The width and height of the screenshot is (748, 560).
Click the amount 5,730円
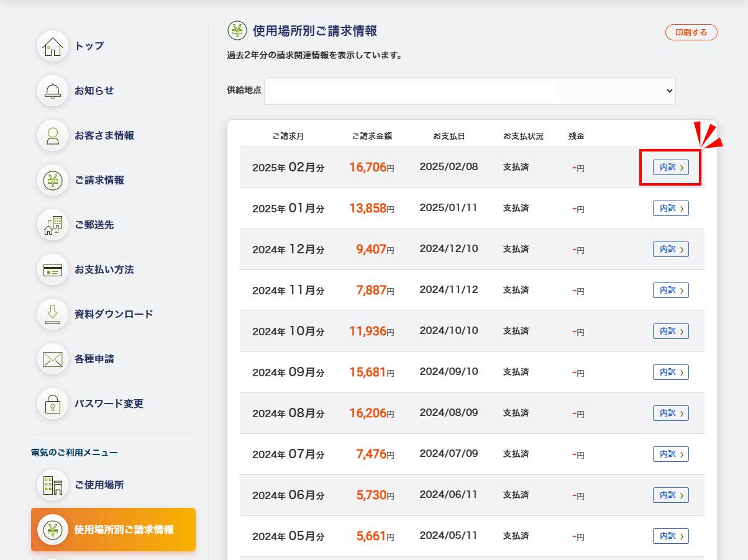click(x=375, y=495)
